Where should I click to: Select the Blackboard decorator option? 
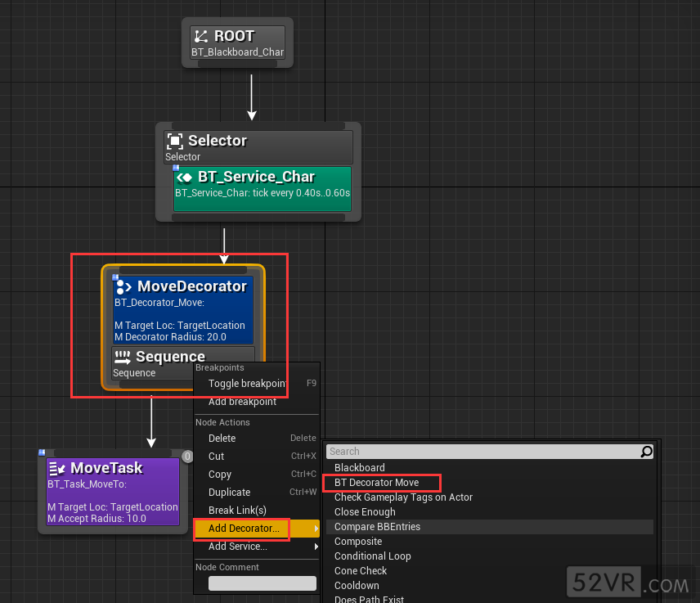359,468
